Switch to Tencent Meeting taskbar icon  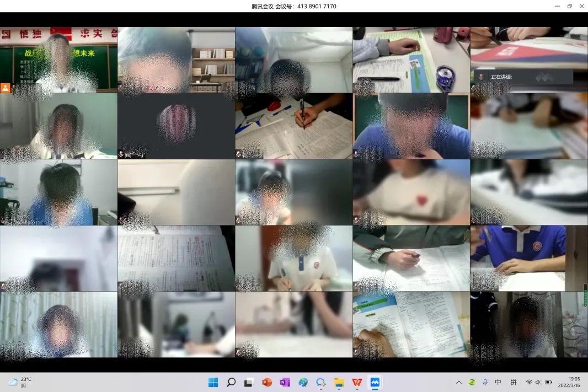pos(375,382)
